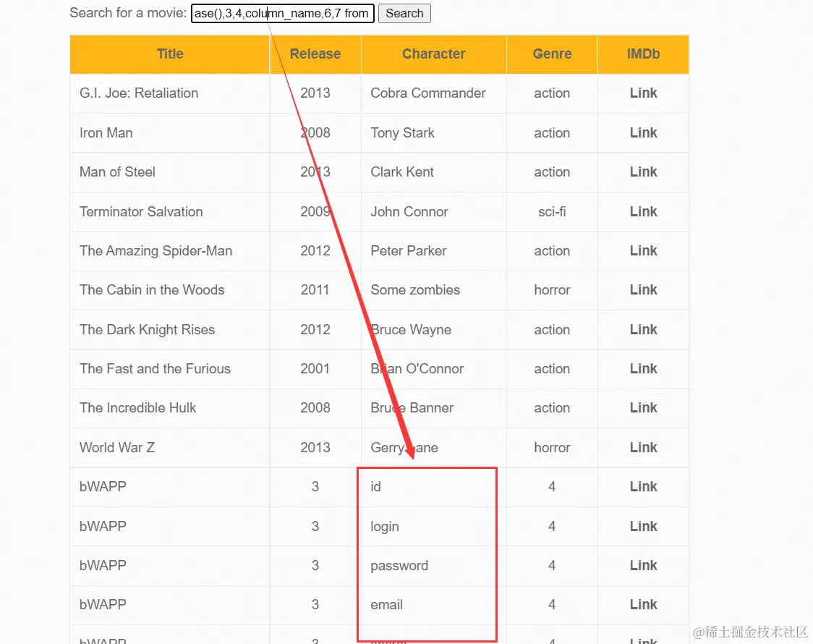Open IMDb Link for Man of Steel
This screenshot has height=644, width=813.
(643, 171)
